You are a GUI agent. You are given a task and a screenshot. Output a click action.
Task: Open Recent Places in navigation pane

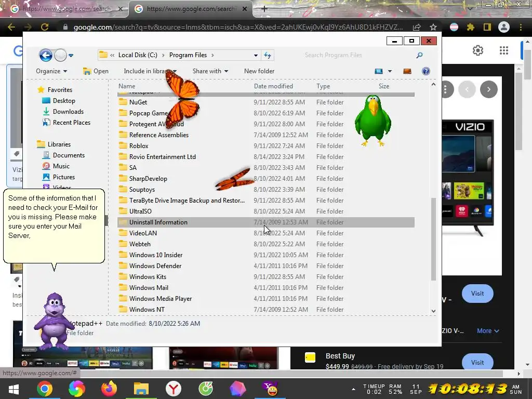66,123
